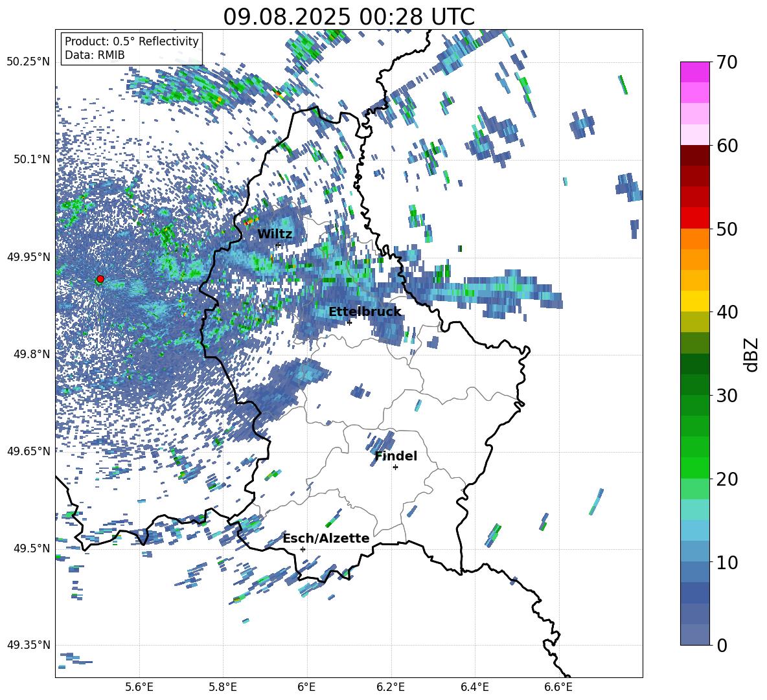Click the orange colorbar segment near 50
The width and height of the screenshot is (767, 700).
tap(694, 239)
